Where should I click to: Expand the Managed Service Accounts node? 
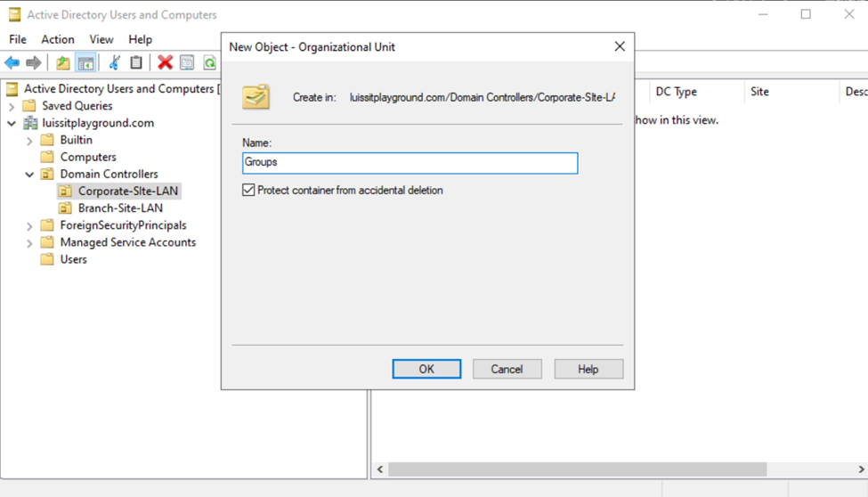29,243
